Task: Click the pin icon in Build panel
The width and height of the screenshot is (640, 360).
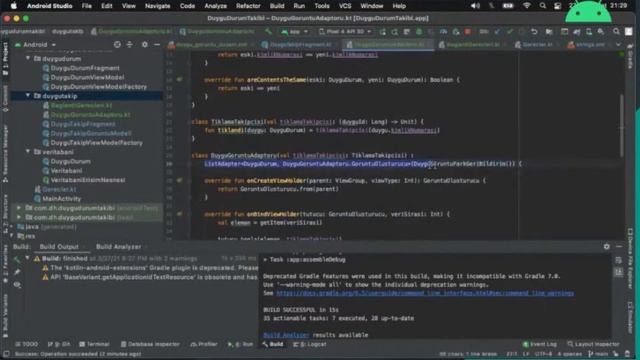Action: (17, 272)
